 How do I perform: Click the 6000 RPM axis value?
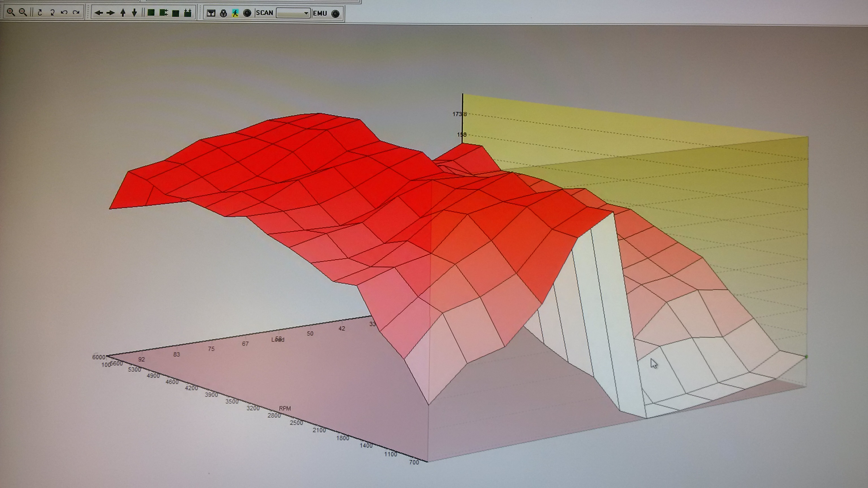[x=99, y=357]
